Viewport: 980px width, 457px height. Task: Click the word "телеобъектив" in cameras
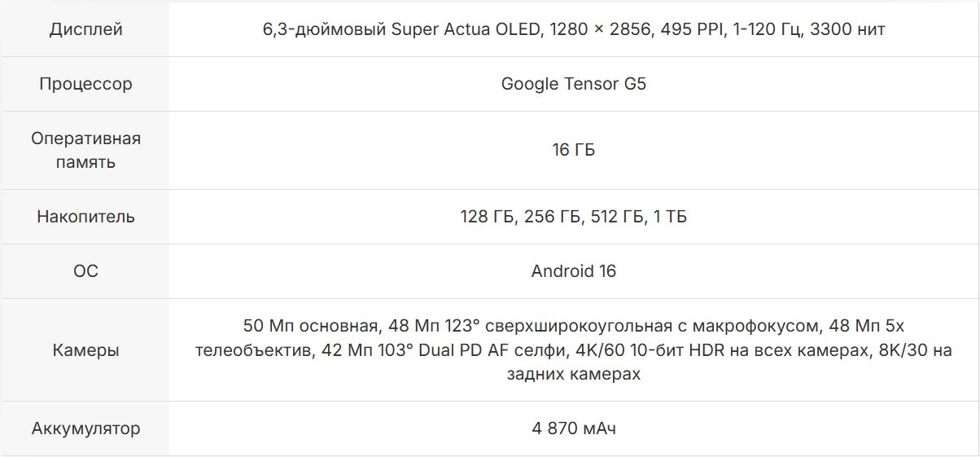click(x=249, y=350)
